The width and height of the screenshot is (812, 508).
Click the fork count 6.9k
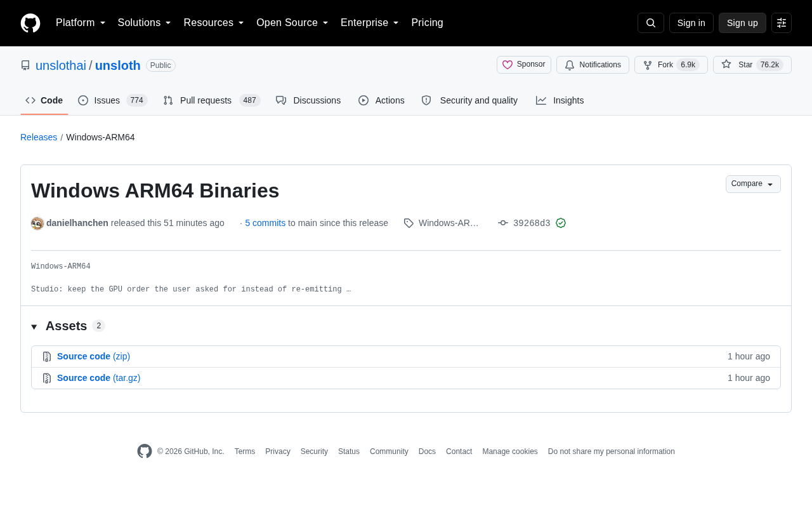tap(688, 65)
